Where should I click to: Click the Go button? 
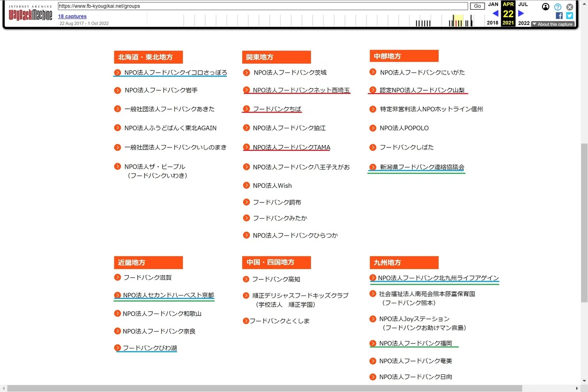tap(477, 6)
